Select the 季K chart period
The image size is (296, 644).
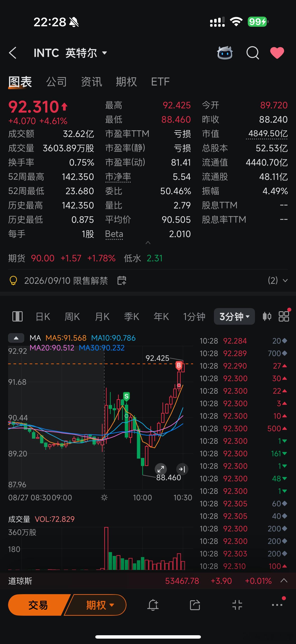pyautogui.click(x=132, y=317)
